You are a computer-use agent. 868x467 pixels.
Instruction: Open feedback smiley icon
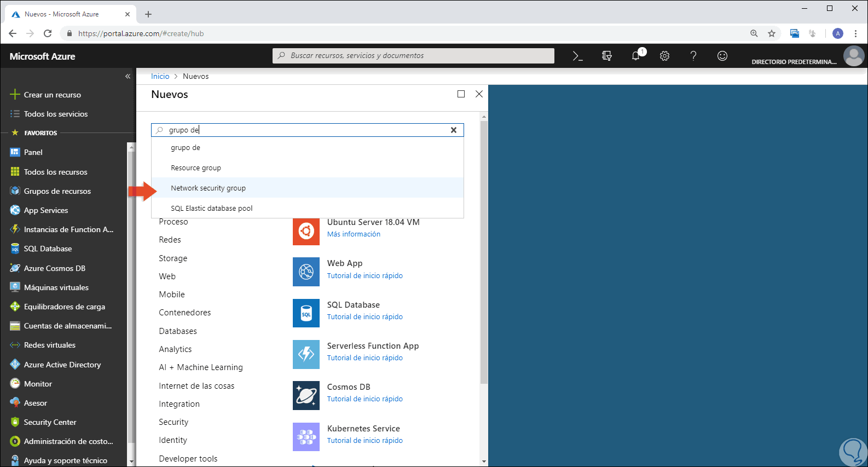click(x=722, y=56)
